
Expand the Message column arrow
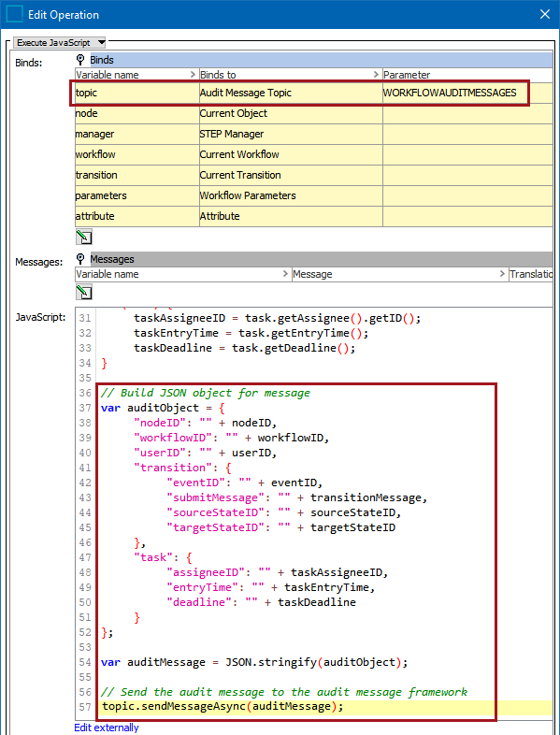(x=502, y=274)
